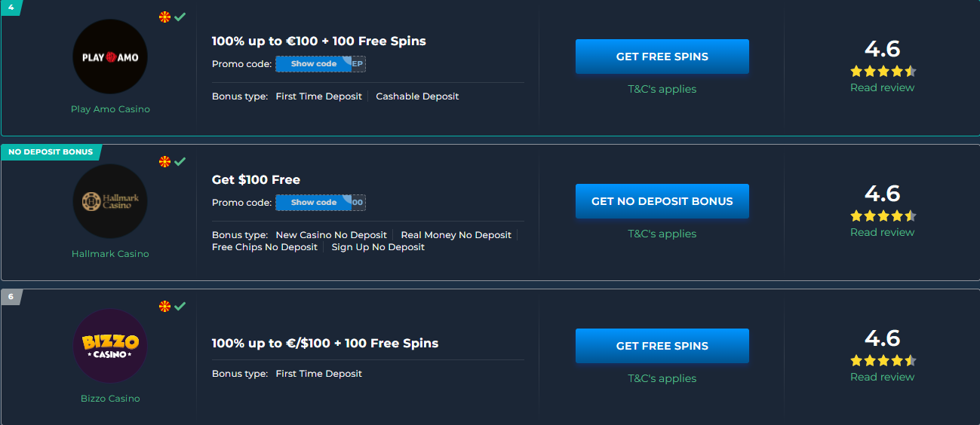Viewport: 980px width, 425px height.
Task: Read review for Bizzo Casino
Action: (882, 377)
